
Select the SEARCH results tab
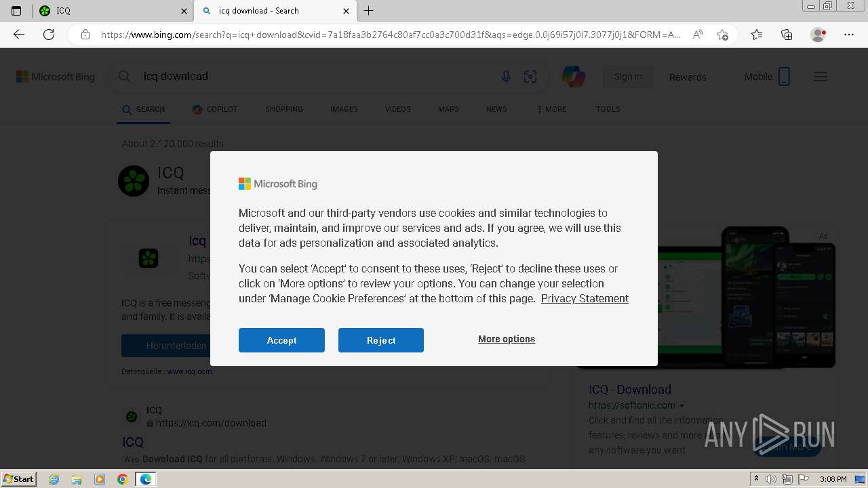[x=143, y=109]
